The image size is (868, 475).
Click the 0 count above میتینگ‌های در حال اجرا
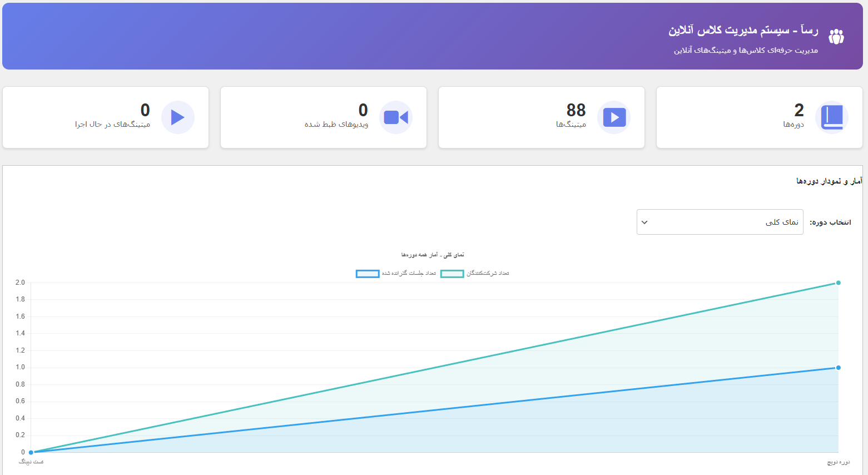pyautogui.click(x=145, y=110)
